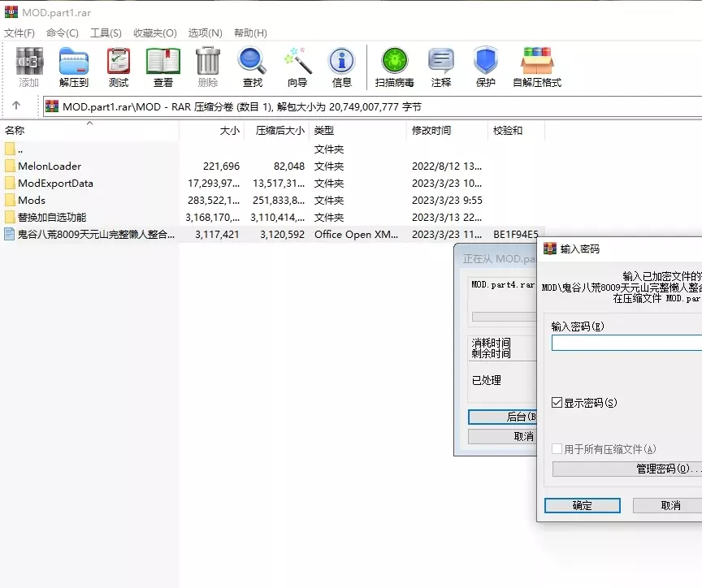Open the 信息 (Info) icon
Screen dimensions: 702x588
tap(341, 67)
